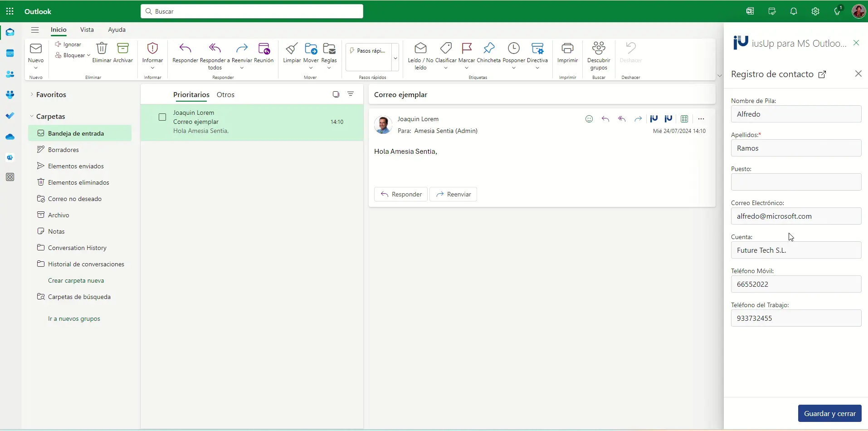Screen dimensions: 868x431
Task: Click the Reunión calendar icon
Action: point(263,49)
